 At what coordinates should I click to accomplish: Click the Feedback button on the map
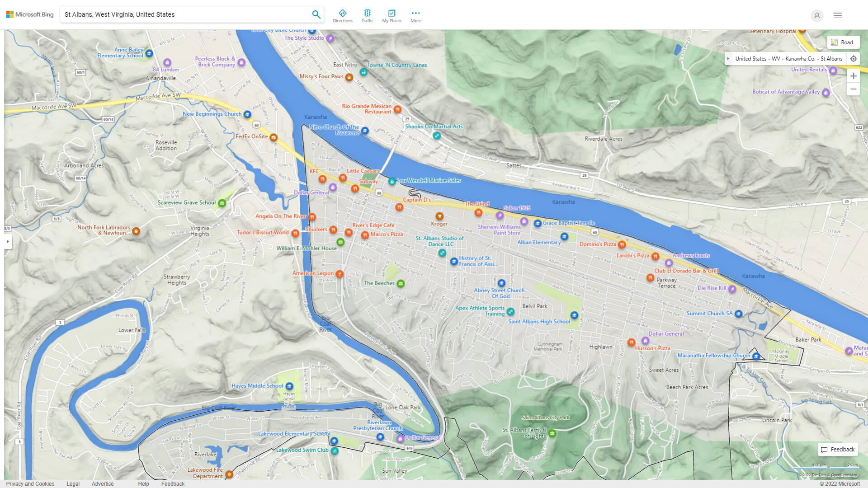tap(837, 450)
